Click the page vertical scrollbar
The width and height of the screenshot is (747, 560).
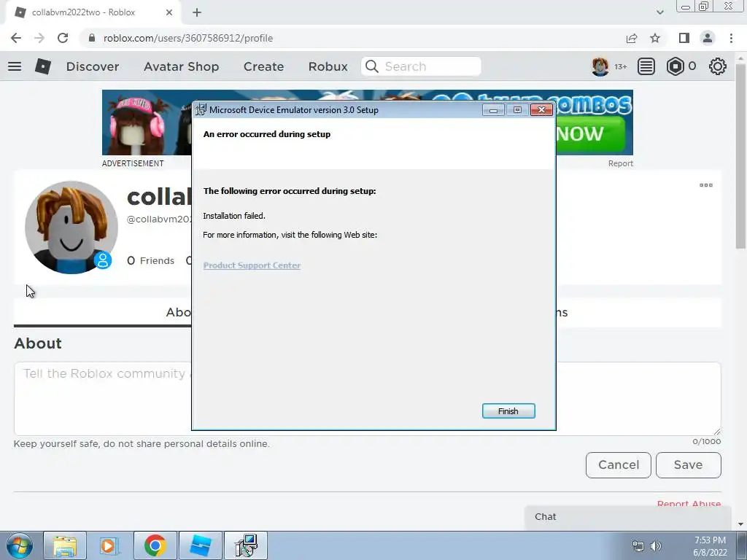[x=740, y=157]
